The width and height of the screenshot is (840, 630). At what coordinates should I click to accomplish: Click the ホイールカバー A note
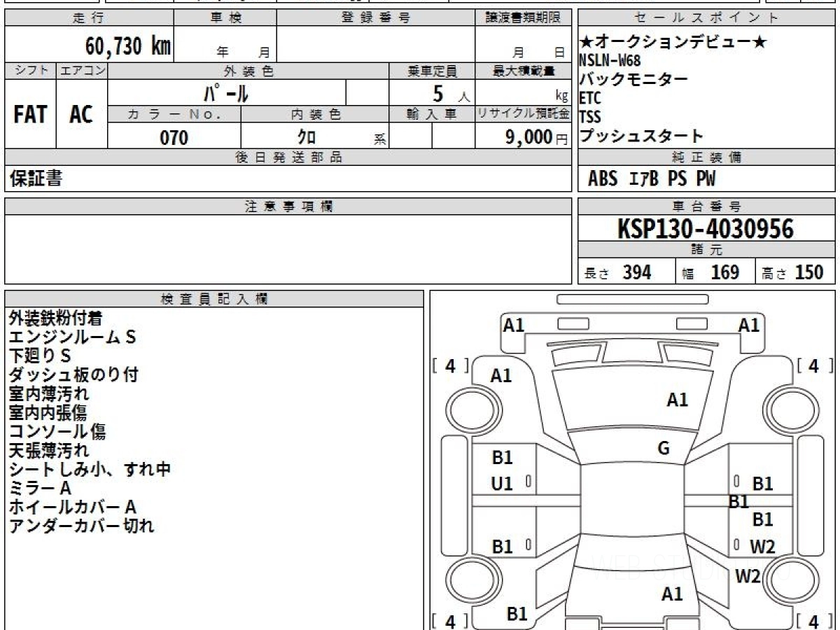click(72, 506)
